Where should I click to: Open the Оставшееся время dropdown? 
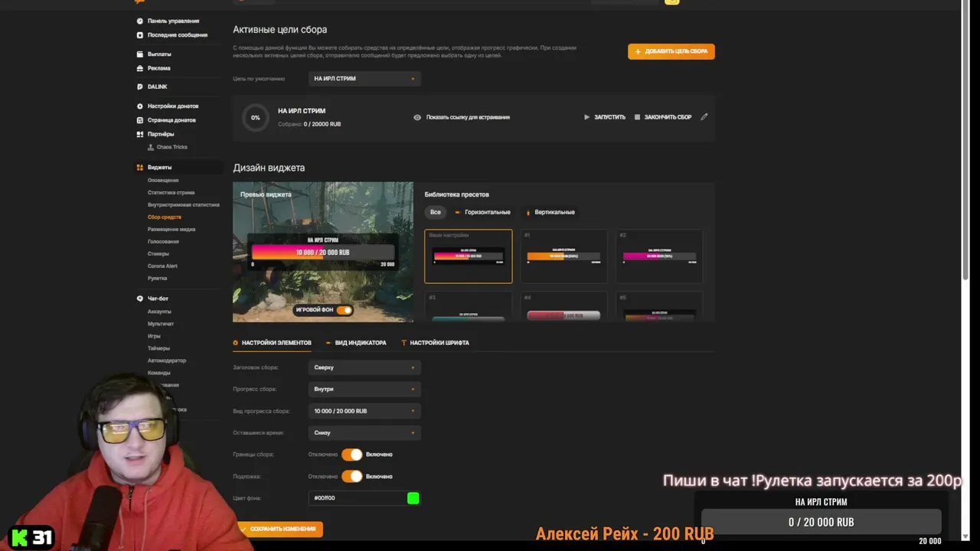(364, 432)
